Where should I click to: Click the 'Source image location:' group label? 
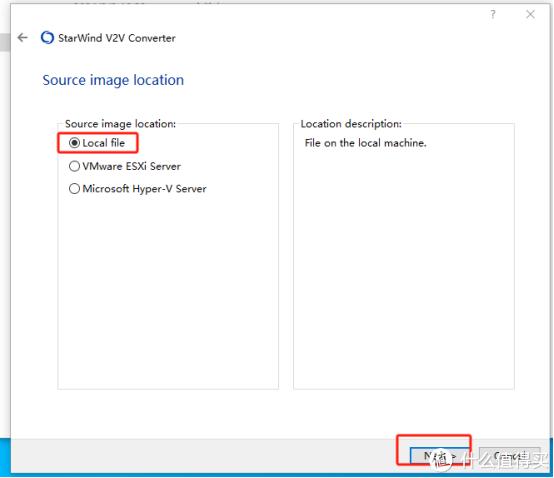[x=120, y=124]
